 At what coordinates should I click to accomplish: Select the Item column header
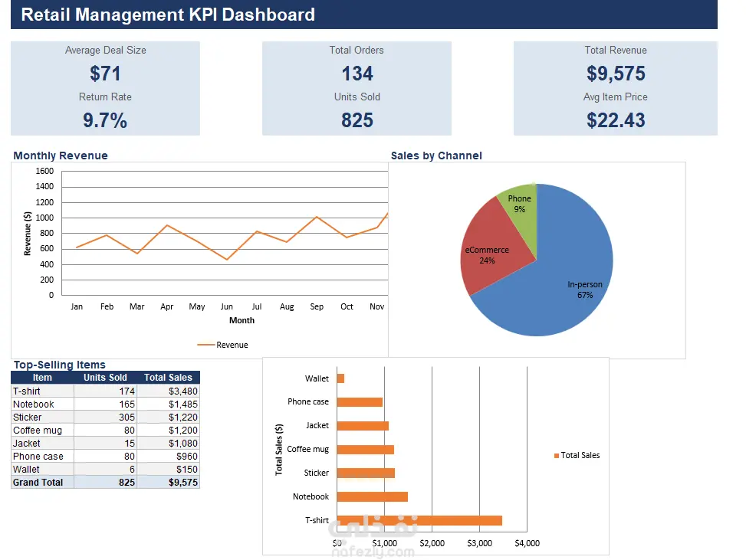(x=42, y=378)
